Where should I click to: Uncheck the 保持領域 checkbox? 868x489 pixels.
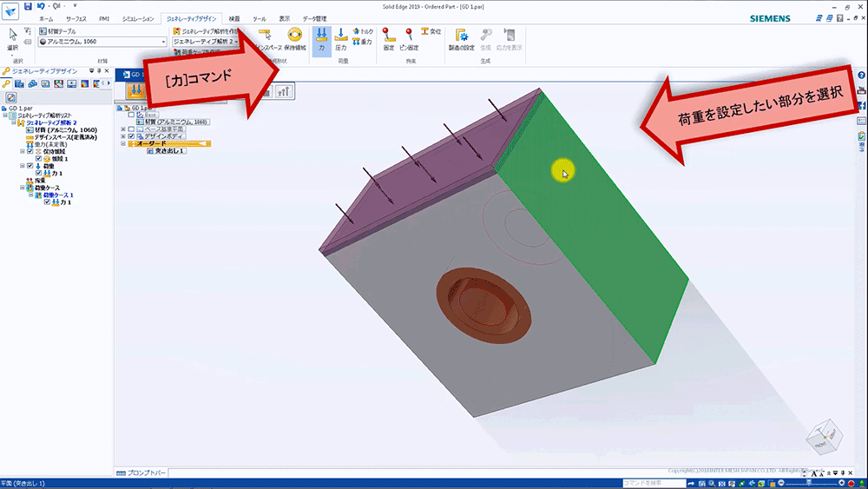tap(30, 151)
